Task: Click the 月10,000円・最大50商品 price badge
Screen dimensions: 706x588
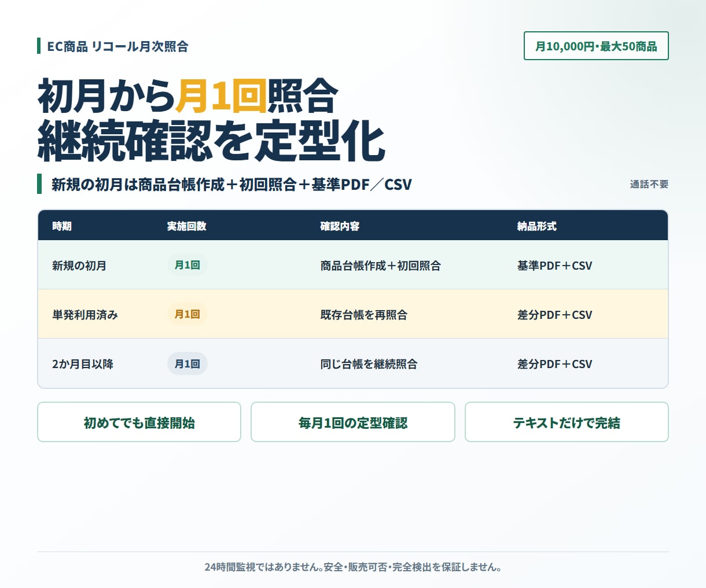Action: click(596, 46)
